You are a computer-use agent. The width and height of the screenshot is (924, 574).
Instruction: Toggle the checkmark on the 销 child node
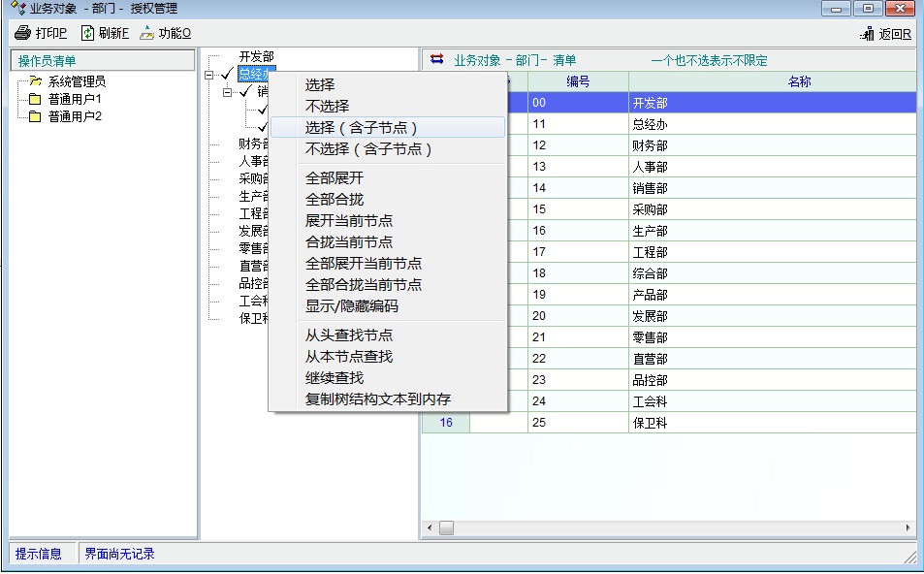click(245, 92)
